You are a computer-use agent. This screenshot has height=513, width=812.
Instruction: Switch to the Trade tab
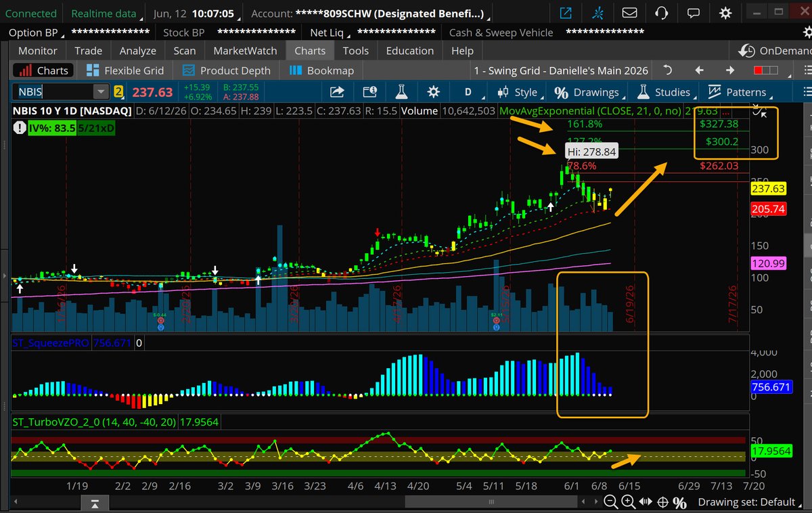point(89,51)
